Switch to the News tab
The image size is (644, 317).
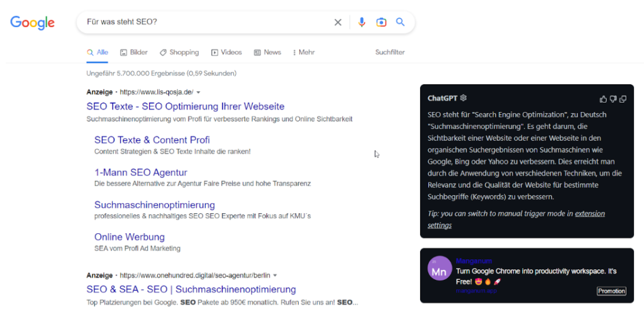click(267, 53)
